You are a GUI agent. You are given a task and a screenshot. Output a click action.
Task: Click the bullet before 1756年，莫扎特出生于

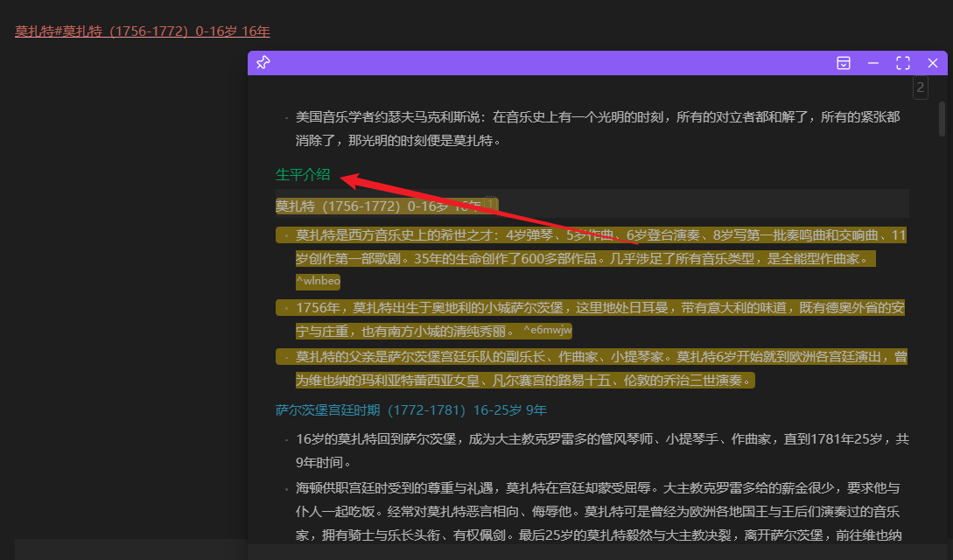(286, 308)
